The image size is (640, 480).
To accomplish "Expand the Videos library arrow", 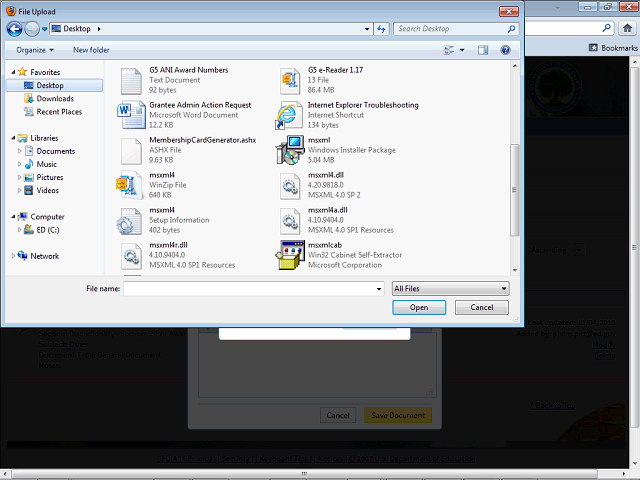I will tap(19, 190).
